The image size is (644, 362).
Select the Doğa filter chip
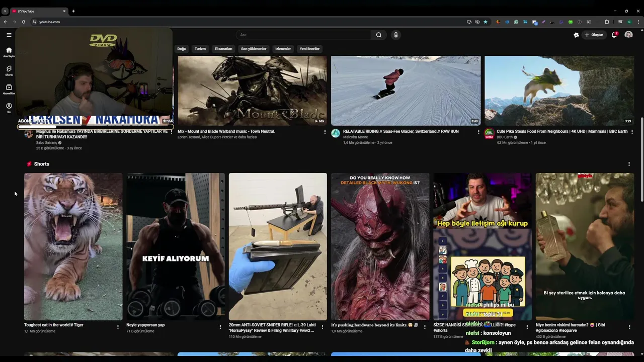click(182, 49)
